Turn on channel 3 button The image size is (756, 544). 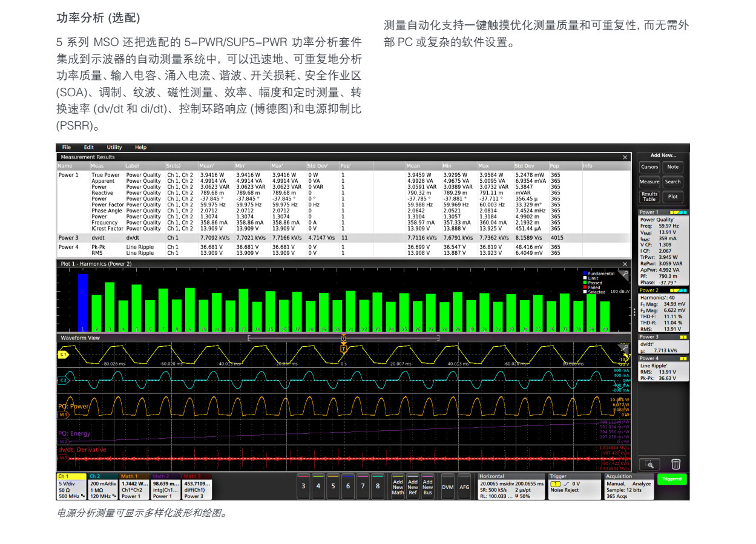[303, 486]
